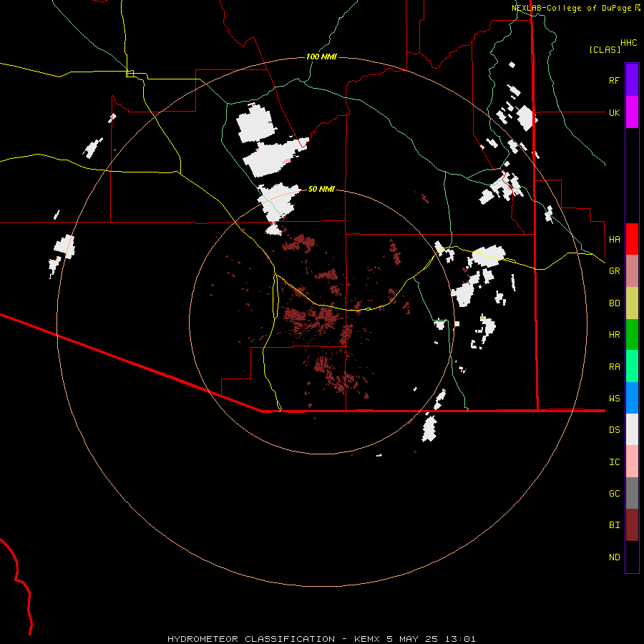Pick the white DS legend swatch

pyautogui.click(x=632, y=429)
